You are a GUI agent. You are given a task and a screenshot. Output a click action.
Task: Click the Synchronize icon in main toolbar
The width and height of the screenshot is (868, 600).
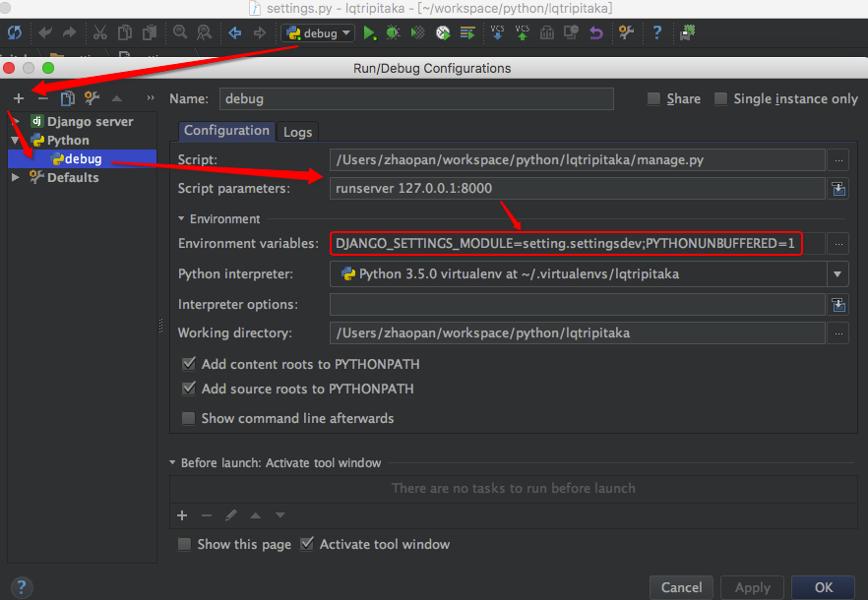(x=15, y=33)
